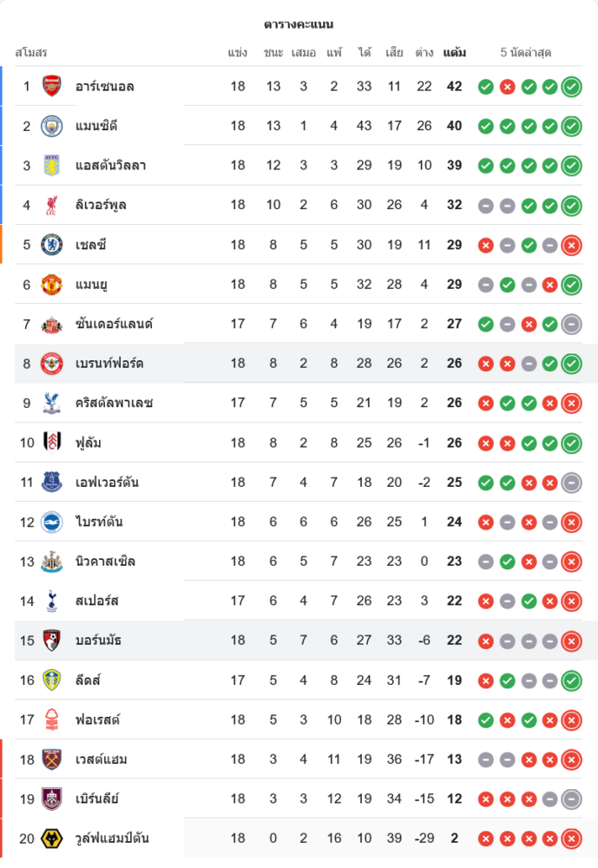Click the Tottenham club crest
Screen dimensions: 598x868
click(x=52, y=601)
